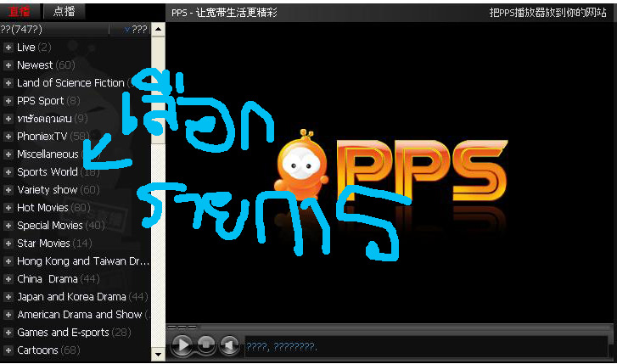This screenshot has height=364, width=617.
Task: Expand American Drama and Show category
Action: 8,315
